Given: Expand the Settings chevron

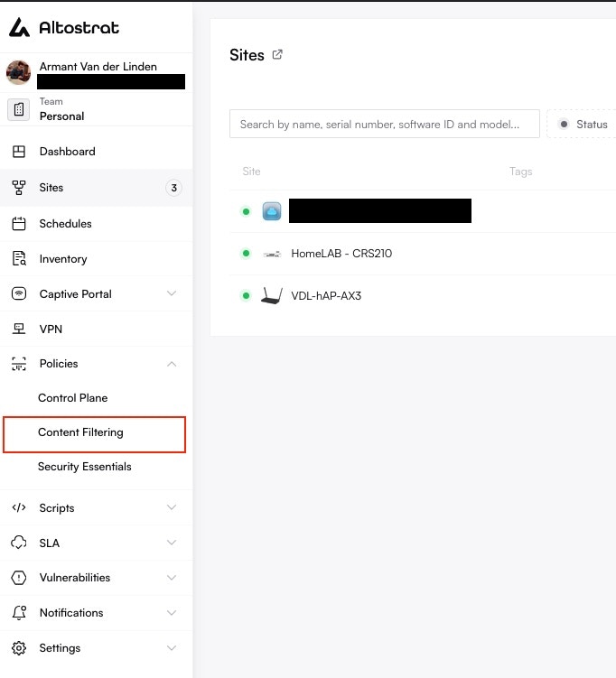Looking at the screenshot, I should coord(172,647).
